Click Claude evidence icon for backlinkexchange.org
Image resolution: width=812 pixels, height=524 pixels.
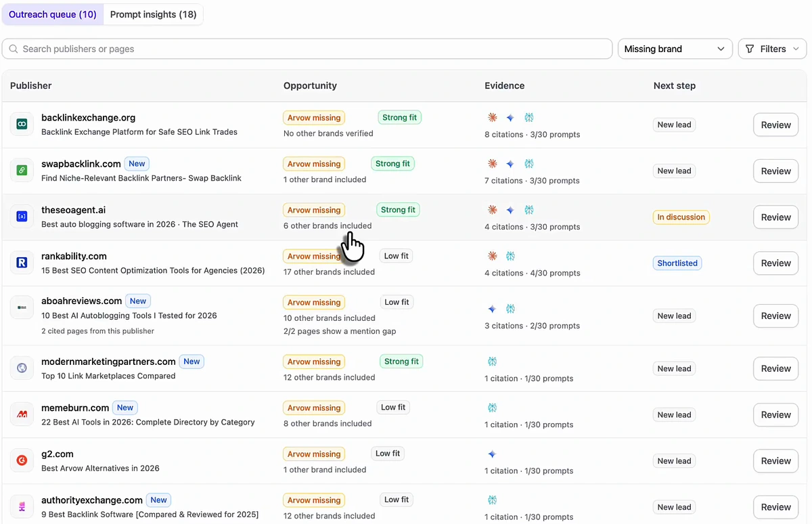493,118
